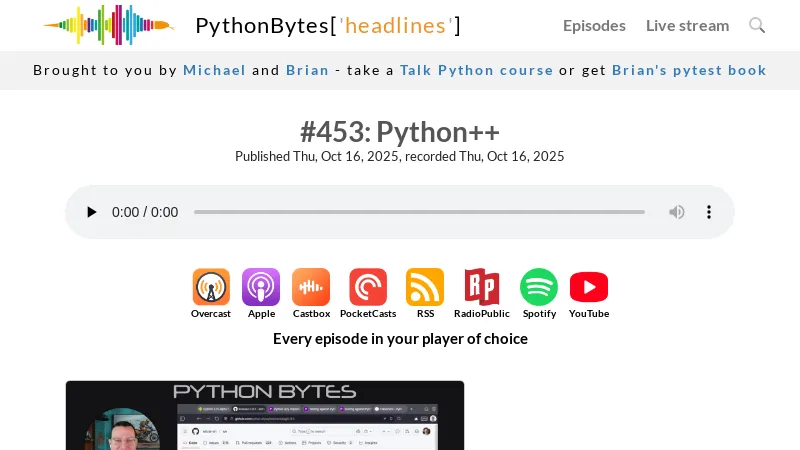Click the Python Bytes waveform logo
The width and height of the screenshot is (800, 450).
[108, 25]
